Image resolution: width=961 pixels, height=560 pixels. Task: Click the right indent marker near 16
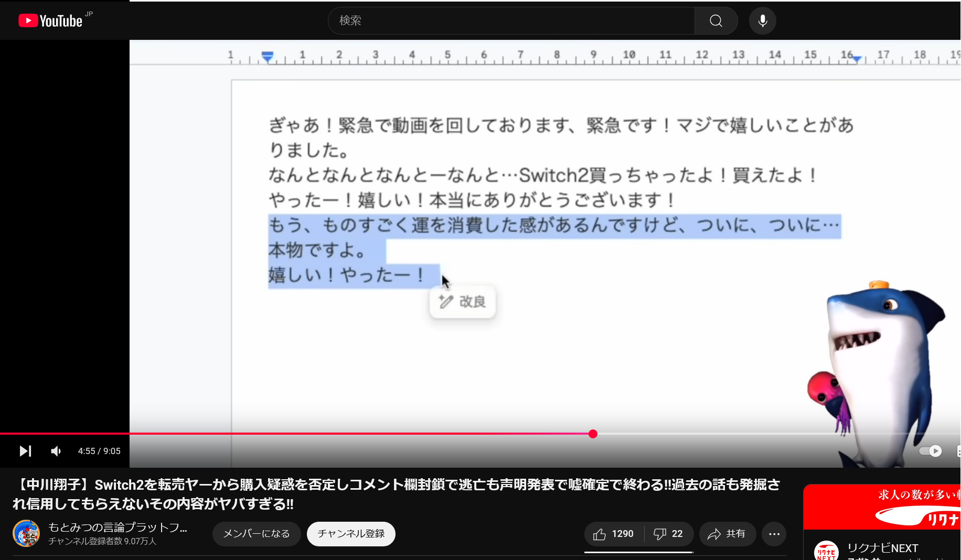(x=857, y=59)
